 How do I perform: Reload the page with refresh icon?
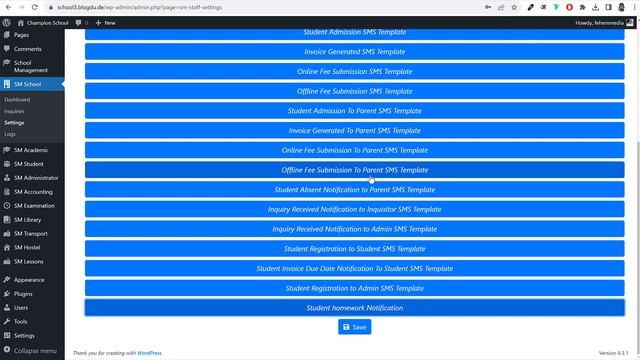(x=35, y=7)
